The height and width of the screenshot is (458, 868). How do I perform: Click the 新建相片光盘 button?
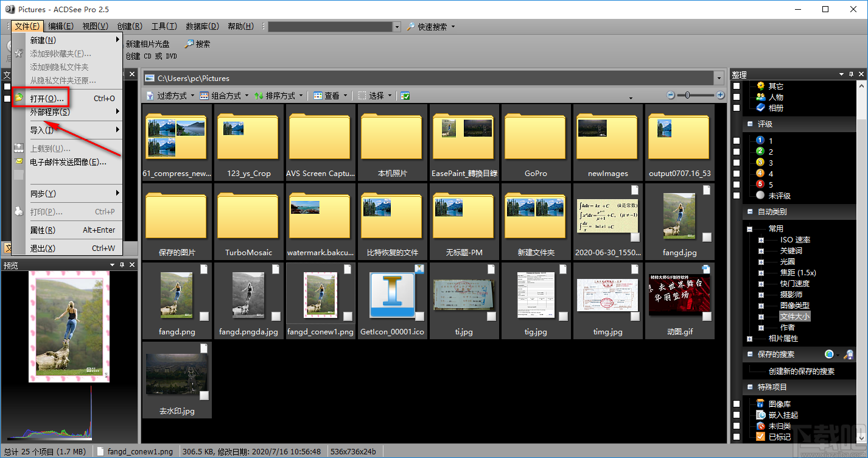click(147, 44)
